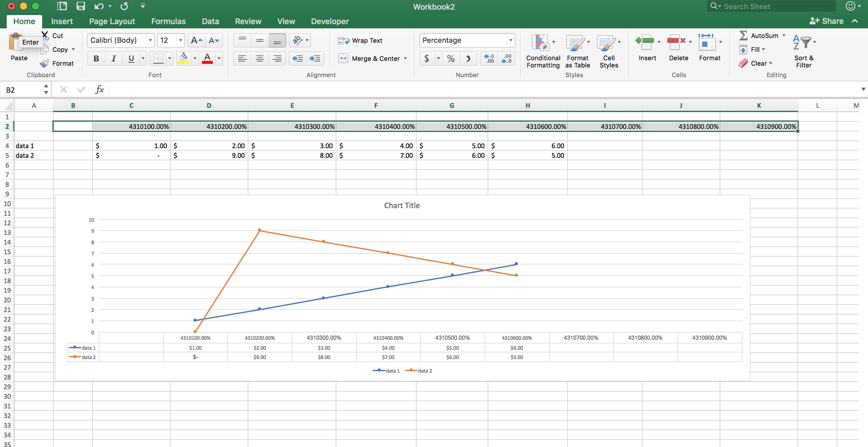The image size is (868, 447).
Task: Click the Increase Indent icon
Action: [x=315, y=59]
